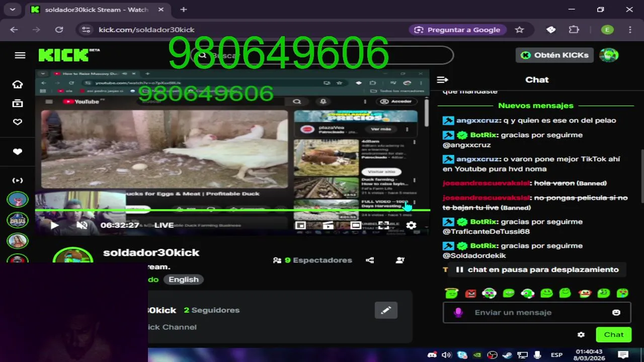Send message with green Chat button
This screenshot has height=362, width=644.
click(x=613, y=335)
